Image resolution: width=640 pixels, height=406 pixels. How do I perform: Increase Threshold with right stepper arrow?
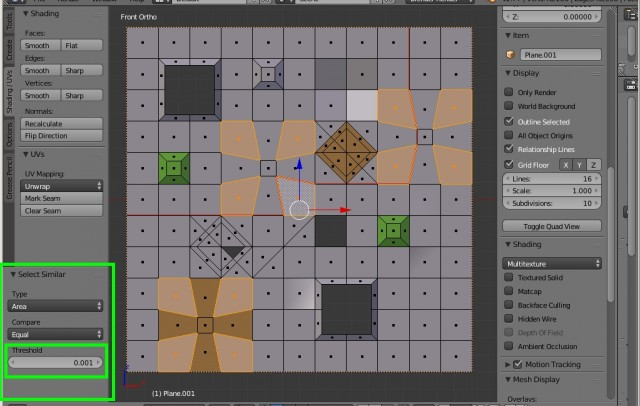pyautogui.click(x=98, y=362)
